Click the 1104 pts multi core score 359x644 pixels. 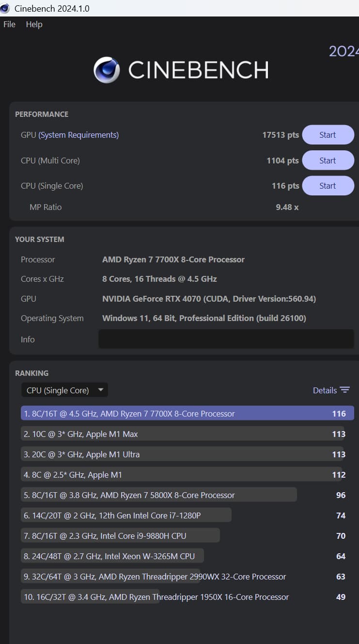pyautogui.click(x=282, y=161)
